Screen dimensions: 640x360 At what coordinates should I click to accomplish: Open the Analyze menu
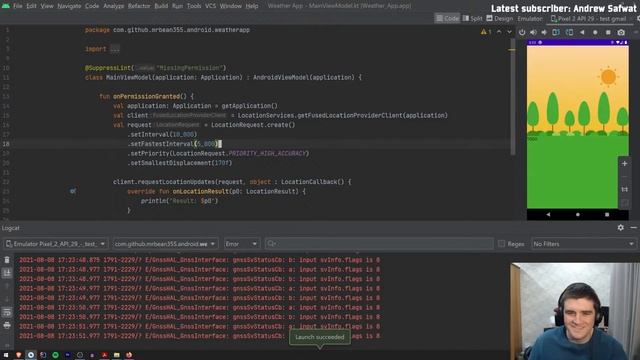[x=113, y=6]
